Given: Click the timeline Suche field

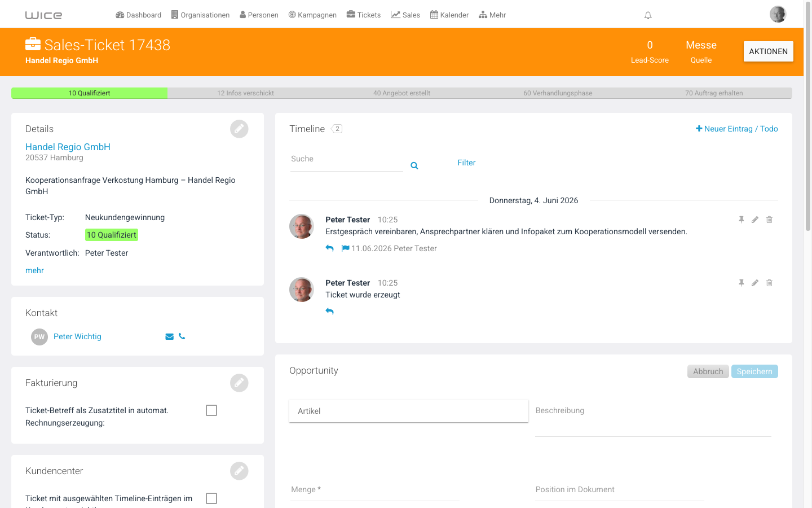Looking at the screenshot, I should coord(346,160).
